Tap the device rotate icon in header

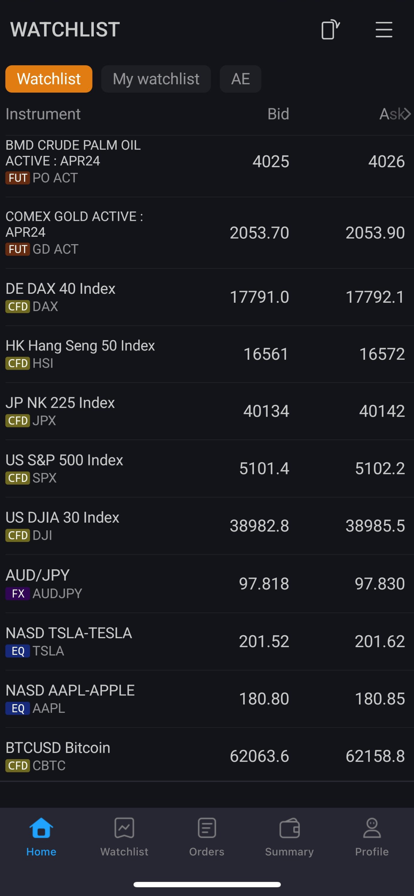click(330, 30)
